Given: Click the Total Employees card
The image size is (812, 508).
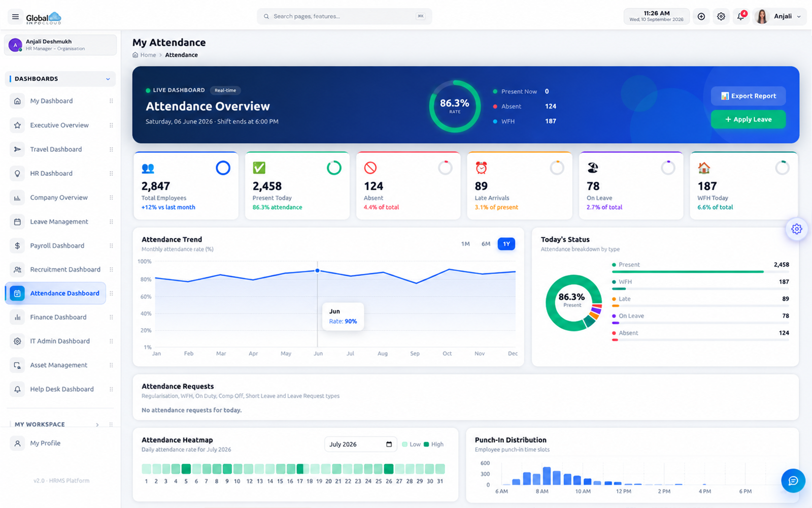Looking at the screenshot, I should coord(186,186).
